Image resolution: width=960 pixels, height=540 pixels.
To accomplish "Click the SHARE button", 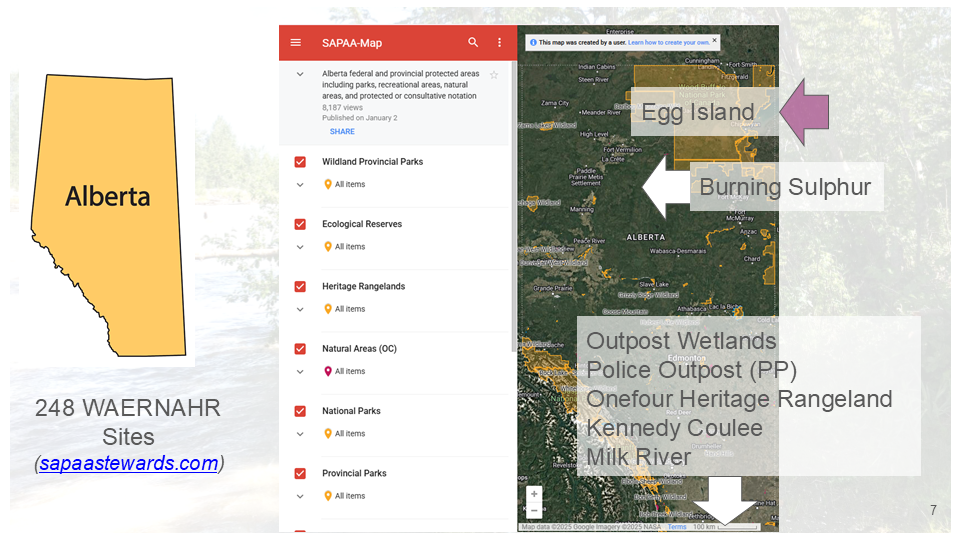I will [x=342, y=132].
